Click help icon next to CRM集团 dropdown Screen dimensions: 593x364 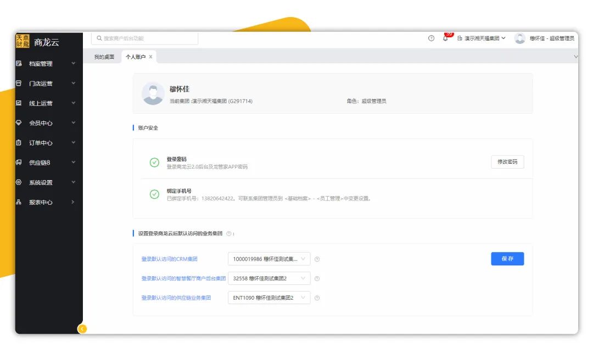[317, 259]
